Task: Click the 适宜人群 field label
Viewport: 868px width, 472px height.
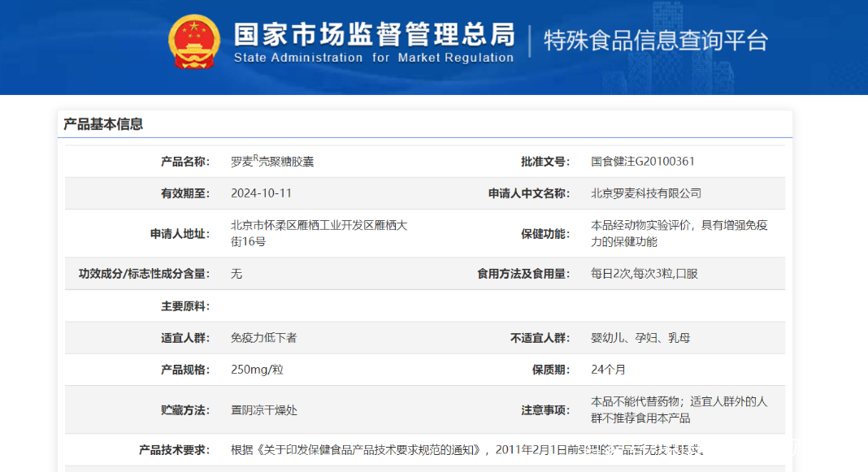Action: point(185,338)
